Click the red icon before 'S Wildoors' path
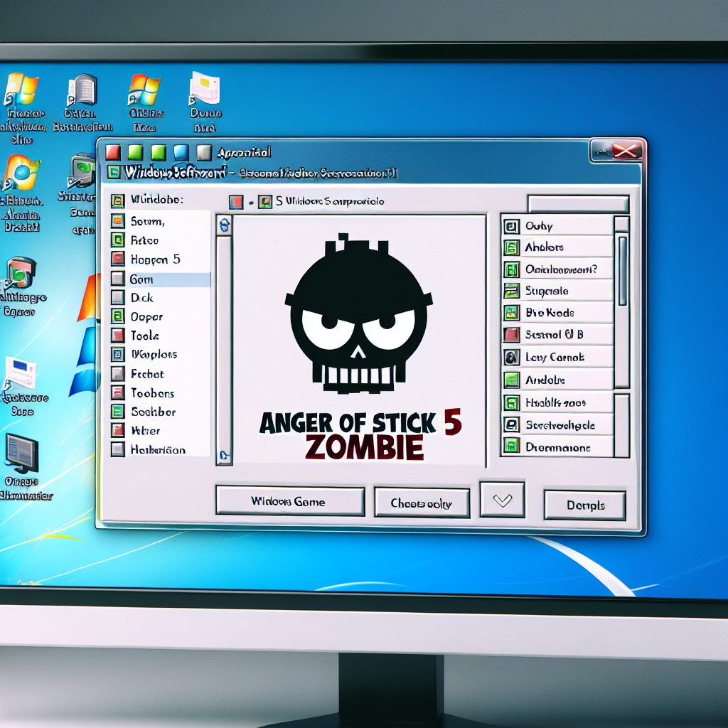The height and width of the screenshot is (728, 728). [236, 202]
